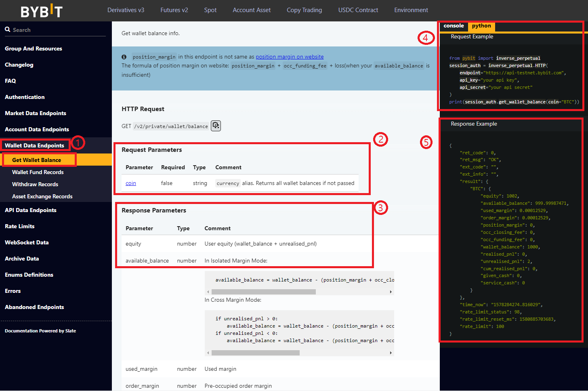Click left arrow of cross margin scrollbar
The width and height of the screenshot is (588, 391).
click(x=208, y=353)
